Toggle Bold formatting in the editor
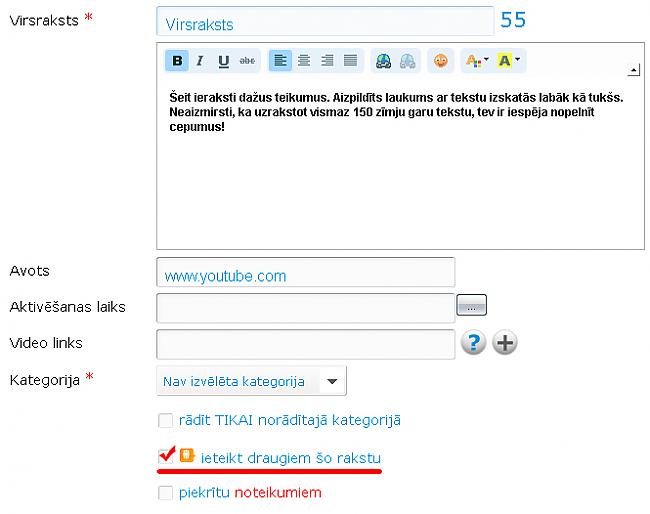650x514 pixels. coord(177,61)
